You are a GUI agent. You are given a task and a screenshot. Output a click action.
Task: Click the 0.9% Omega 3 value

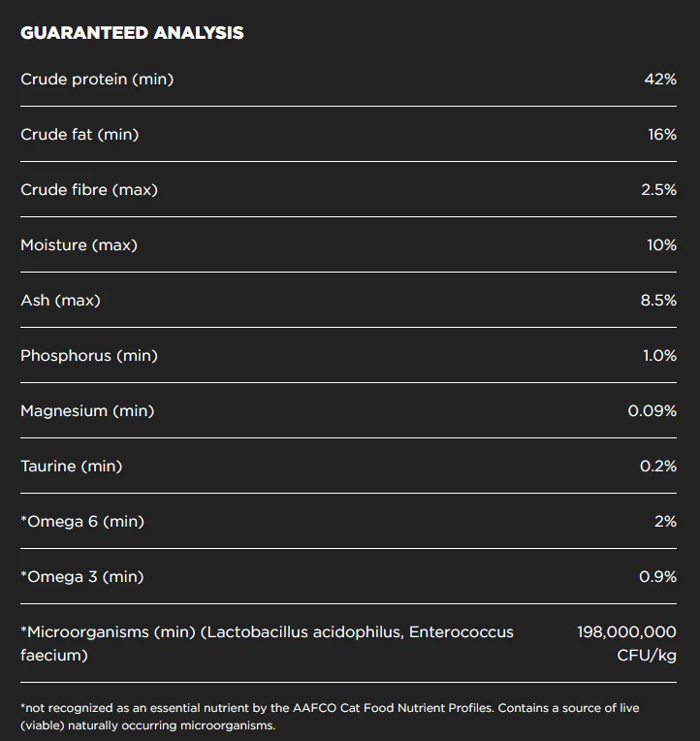pos(658,576)
